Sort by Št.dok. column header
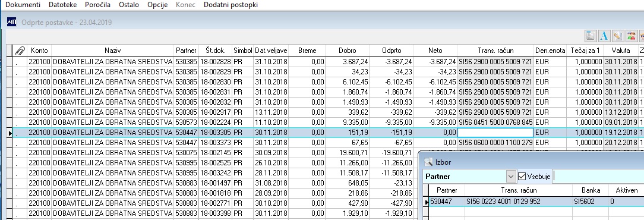Screen dimensions: 644x220 215,51
